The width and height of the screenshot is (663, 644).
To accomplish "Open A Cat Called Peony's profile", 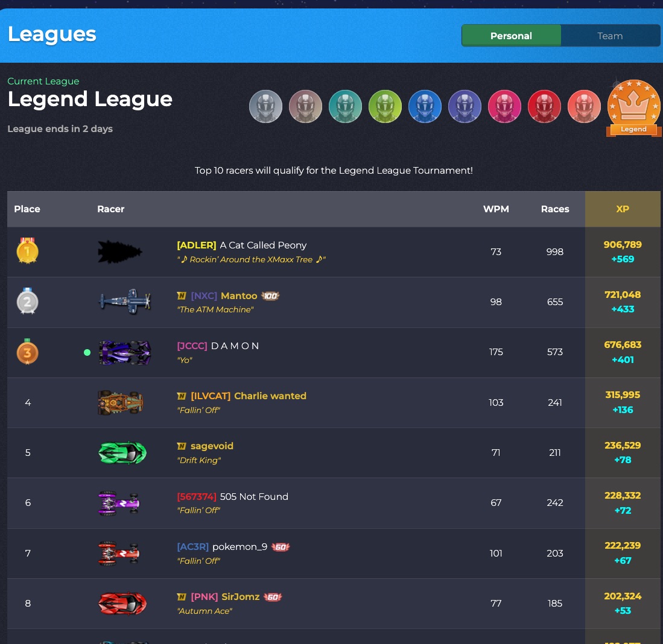I will (263, 245).
